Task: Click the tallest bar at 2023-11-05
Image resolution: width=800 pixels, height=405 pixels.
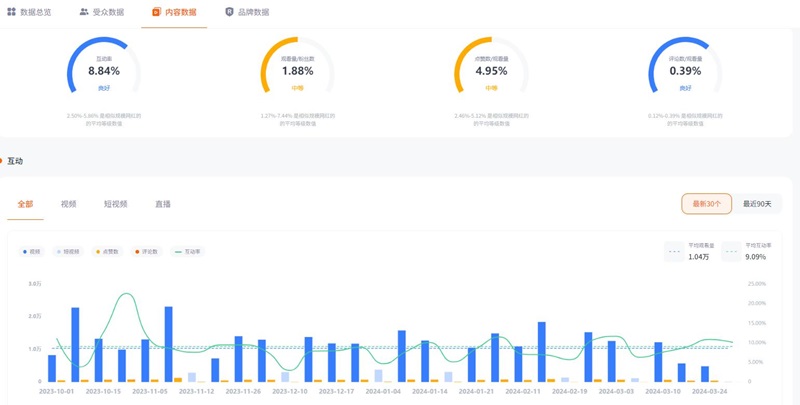Action: (168, 343)
